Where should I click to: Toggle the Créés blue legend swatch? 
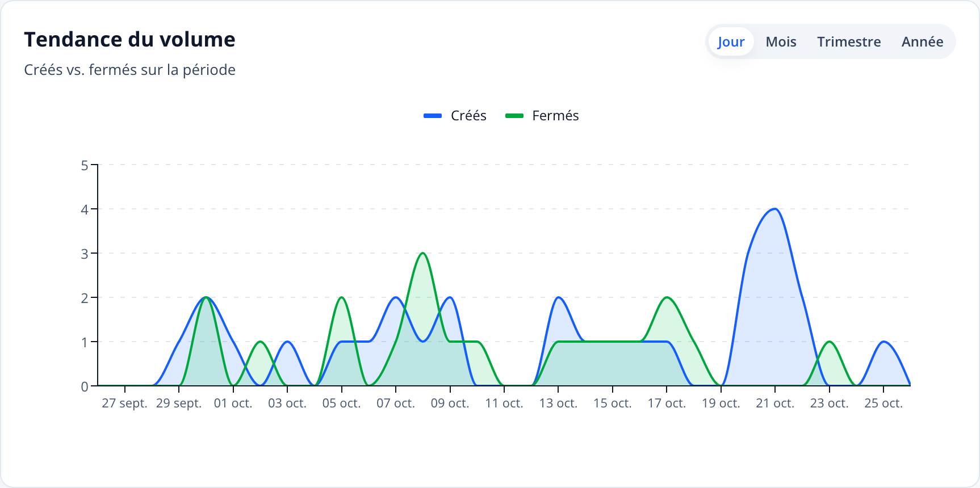(433, 116)
